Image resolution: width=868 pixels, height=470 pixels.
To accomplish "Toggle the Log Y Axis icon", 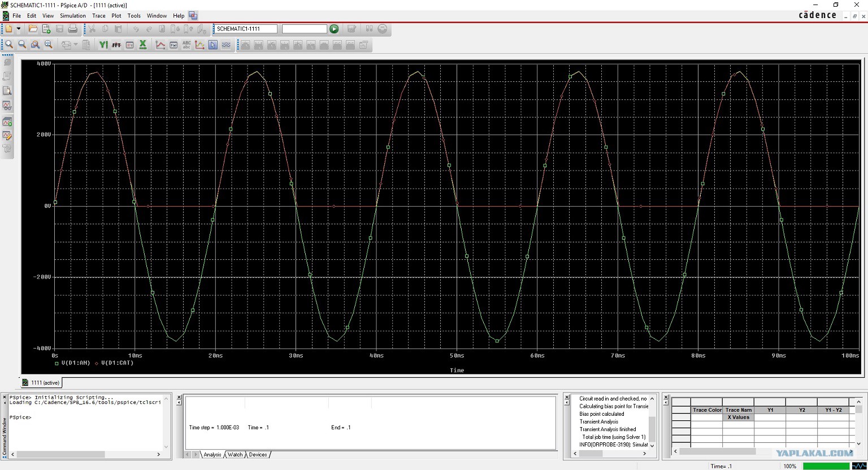I will (x=103, y=45).
